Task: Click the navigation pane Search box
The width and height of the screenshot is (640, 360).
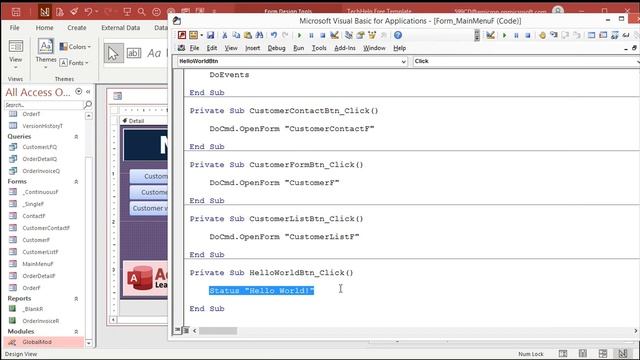Action: [x=44, y=105]
